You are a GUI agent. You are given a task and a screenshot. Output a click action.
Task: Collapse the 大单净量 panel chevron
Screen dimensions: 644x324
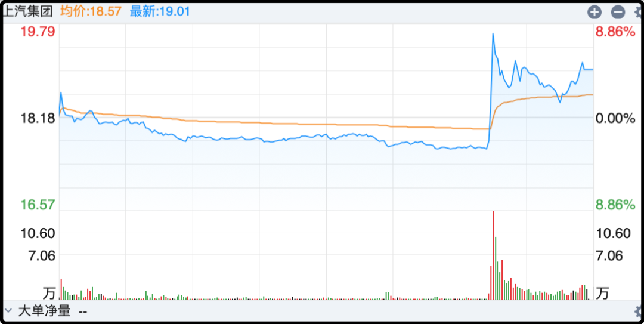click(x=8, y=311)
